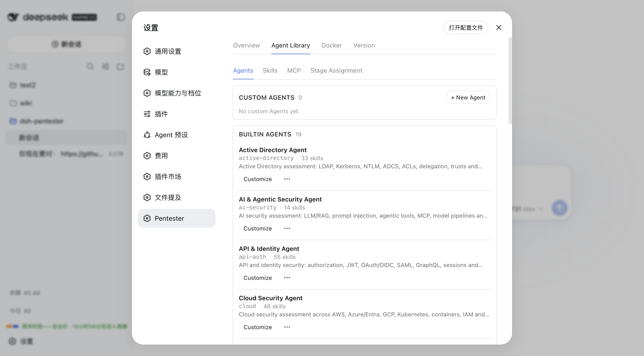Image resolution: width=644 pixels, height=356 pixels.
Task: Switch to Docker tab
Action: 332,45
